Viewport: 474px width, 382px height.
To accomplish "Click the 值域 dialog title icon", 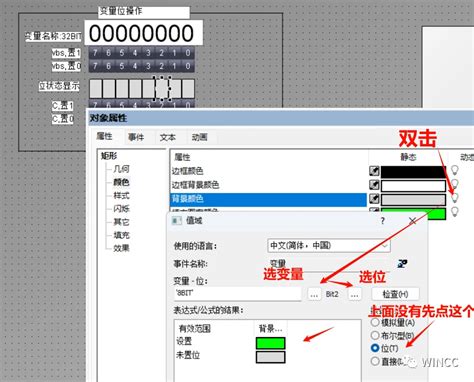I will point(176,221).
